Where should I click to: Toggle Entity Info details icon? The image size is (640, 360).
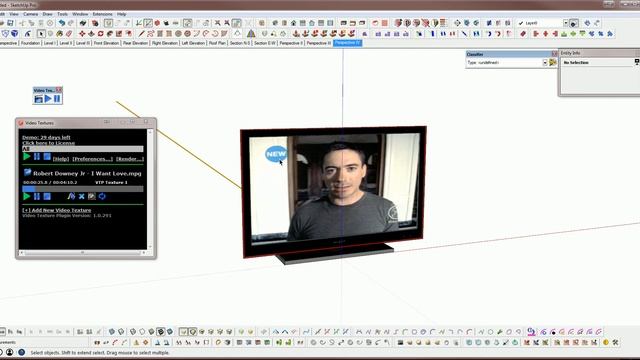click(x=637, y=62)
